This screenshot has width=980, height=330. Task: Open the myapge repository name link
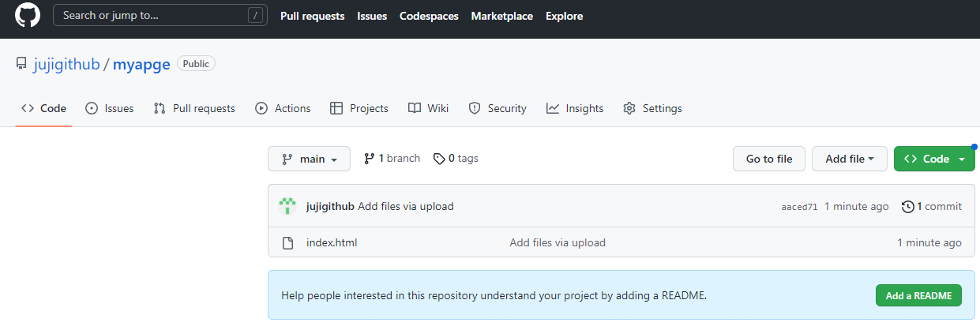(x=141, y=65)
